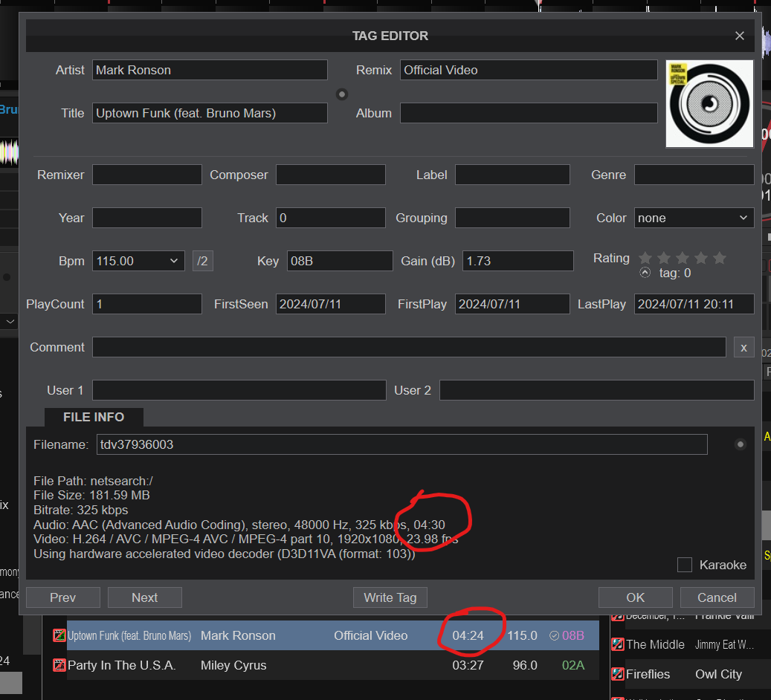Click the Artist field with Mark Ronson
The image size is (771, 700).
tap(210, 70)
